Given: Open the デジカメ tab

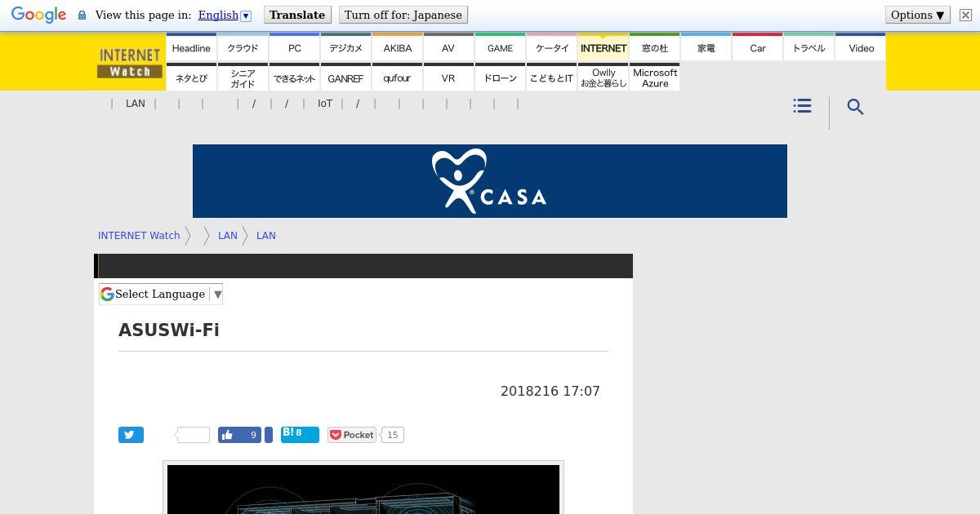Looking at the screenshot, I should tap(345, 48).
